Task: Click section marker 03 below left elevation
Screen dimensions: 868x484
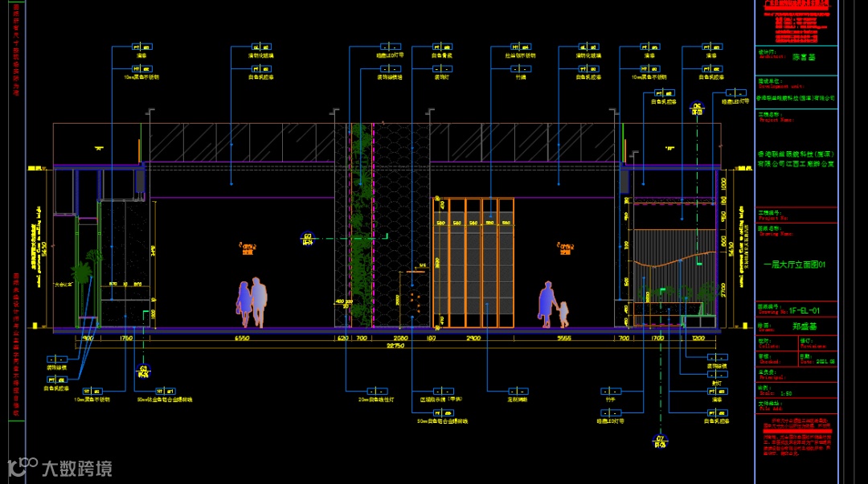Action: point(143,371)
